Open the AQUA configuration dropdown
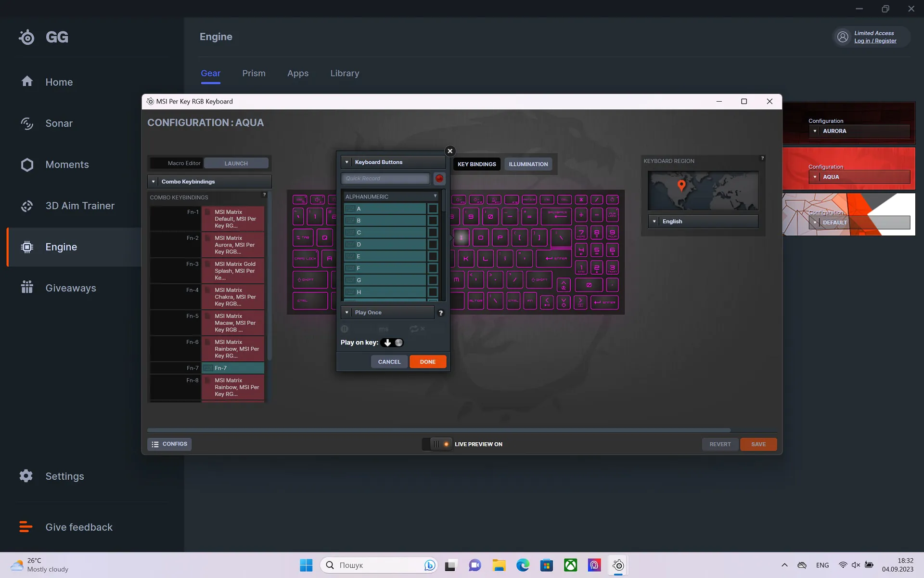924x578 pixels. (859, 177)
